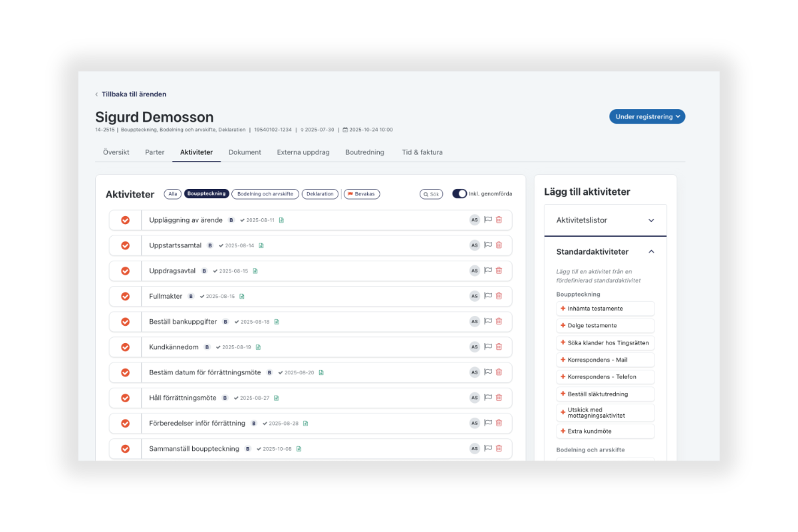Delete the Sammanställ bouppteckning activity
Viewport: 798px width, 532px height.
coord(499,449)
